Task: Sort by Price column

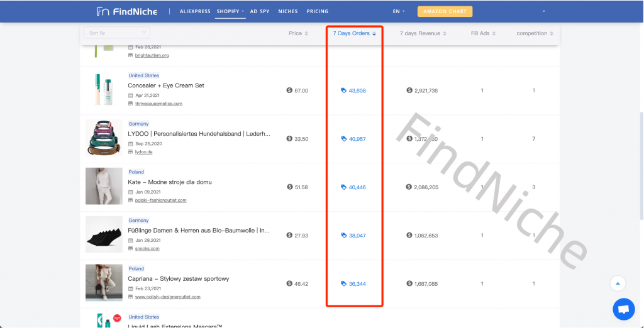Action: click(298, 33)
